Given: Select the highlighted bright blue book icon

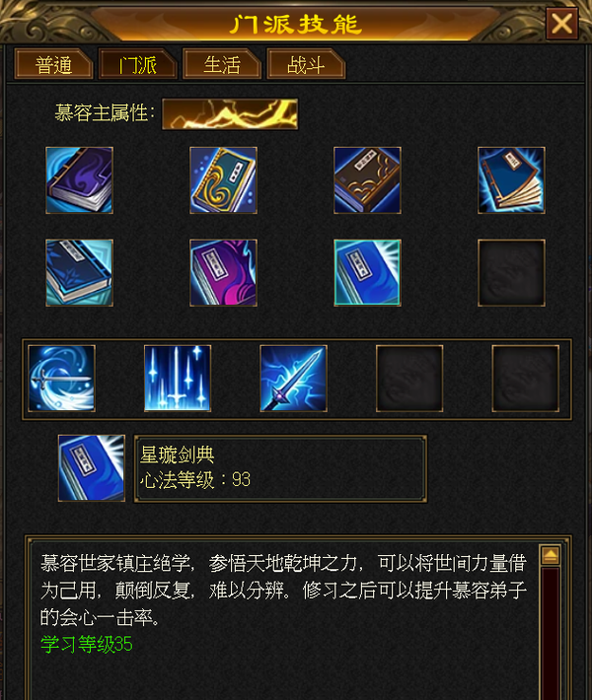Looking at the screenshot, I should [x=367, y=273].
